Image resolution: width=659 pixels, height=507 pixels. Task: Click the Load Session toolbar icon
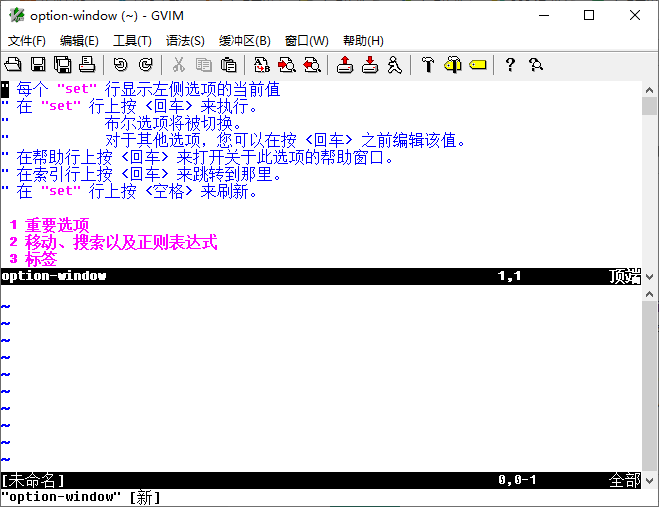coord(345,65)
